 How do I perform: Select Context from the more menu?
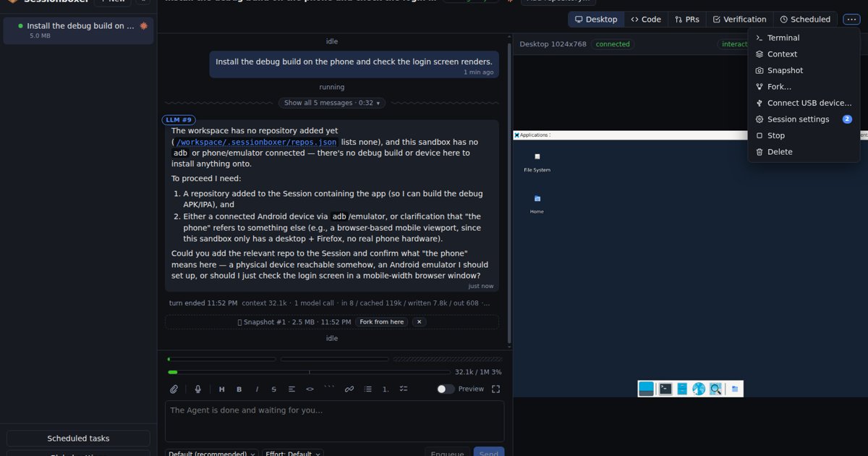(x=804, y=54)
